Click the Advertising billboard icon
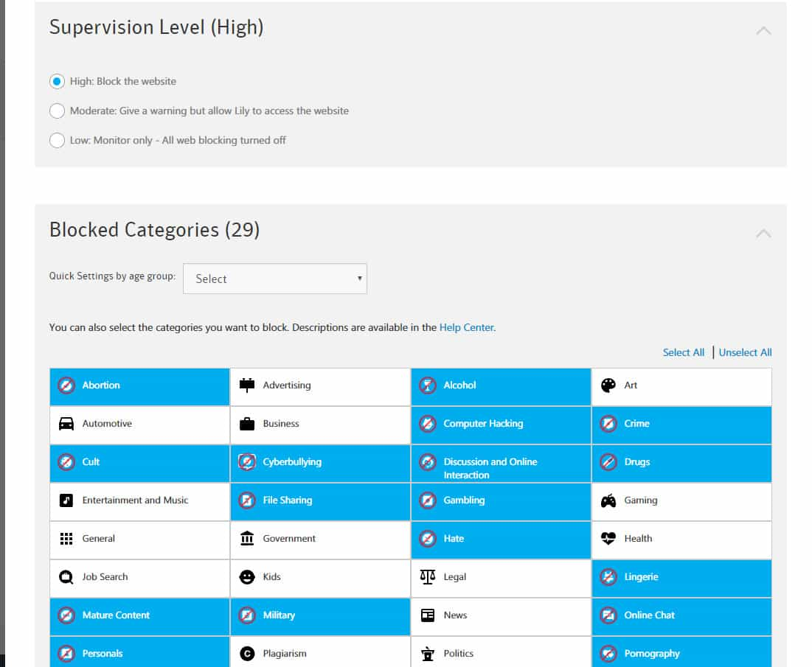Screen dimensions: 812x667 point(247,385)
